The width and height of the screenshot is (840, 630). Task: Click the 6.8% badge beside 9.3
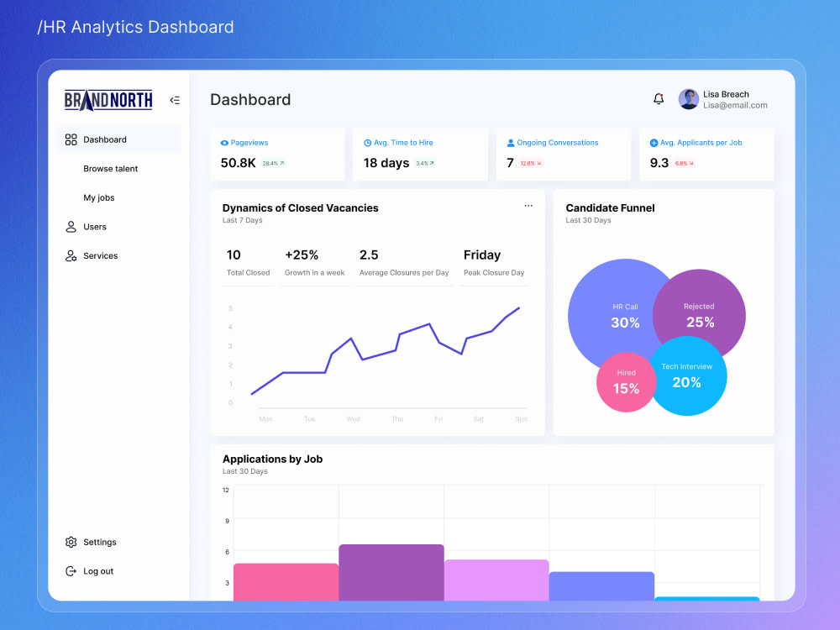[684, 164]
